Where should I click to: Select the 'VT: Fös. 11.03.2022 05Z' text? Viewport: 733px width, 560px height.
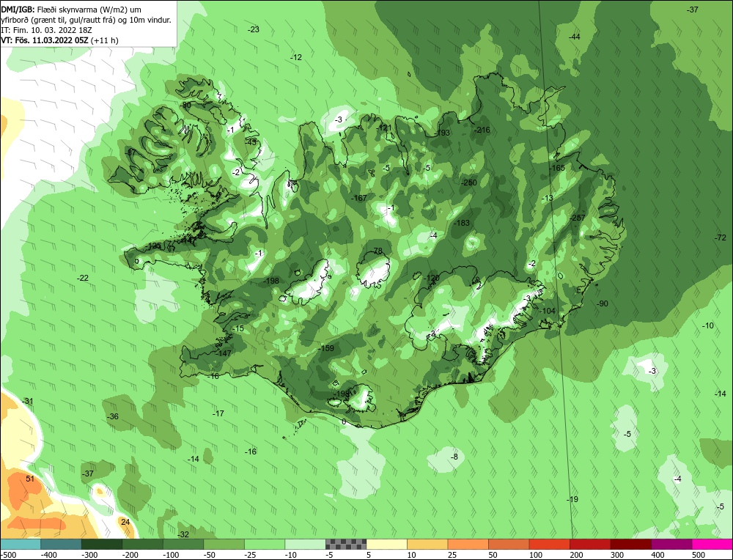pyautogui.click(x=45, y=40)
